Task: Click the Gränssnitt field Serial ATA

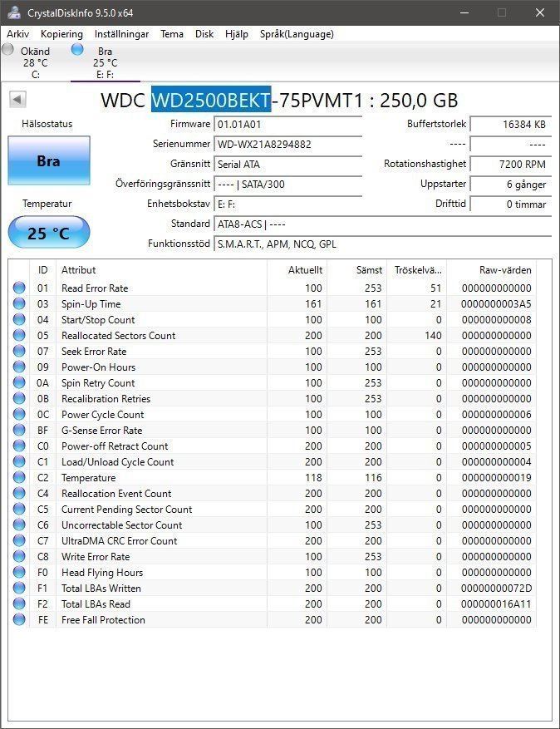Action: (287, 164)
